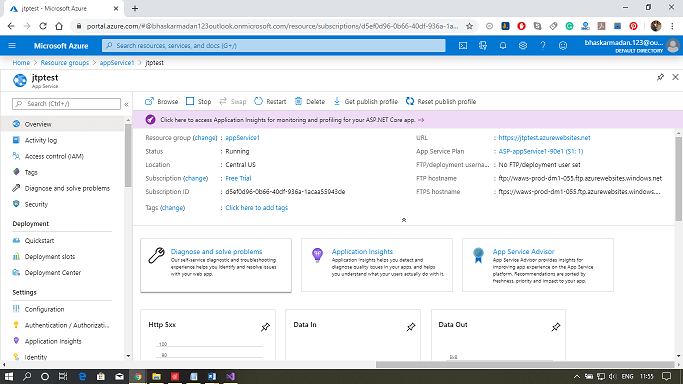Click Reset publish profile
The image size is (683, 384).
click(441, 101)
